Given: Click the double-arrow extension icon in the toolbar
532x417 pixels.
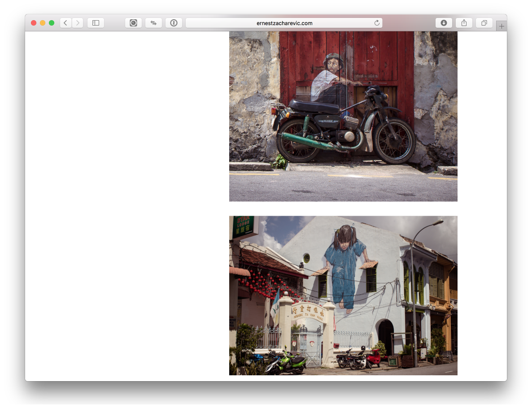Looking at the screenshot, I should (153, 23).
